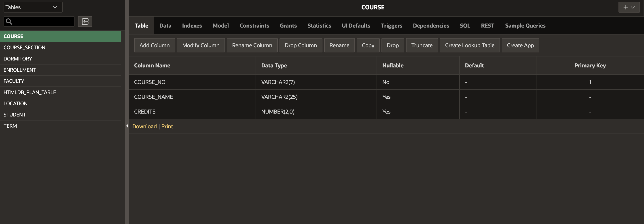This screenshot has width=644, height=224.
Task: Switch to the Model tab
Action: coord(221,26)
